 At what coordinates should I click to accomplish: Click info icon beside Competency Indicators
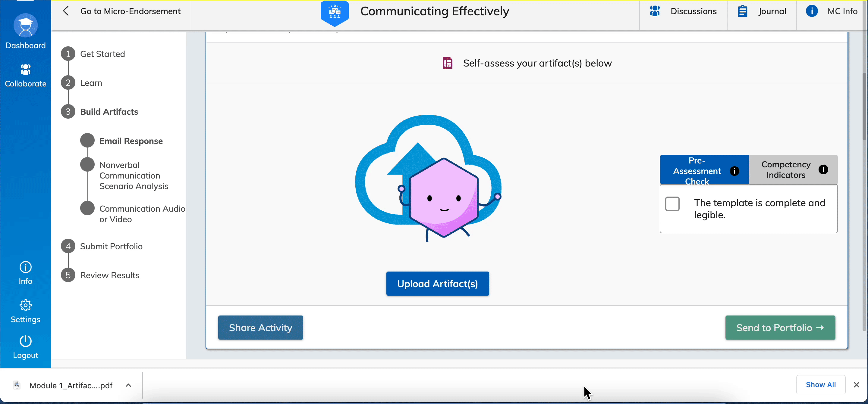click(x=823, y=169)
